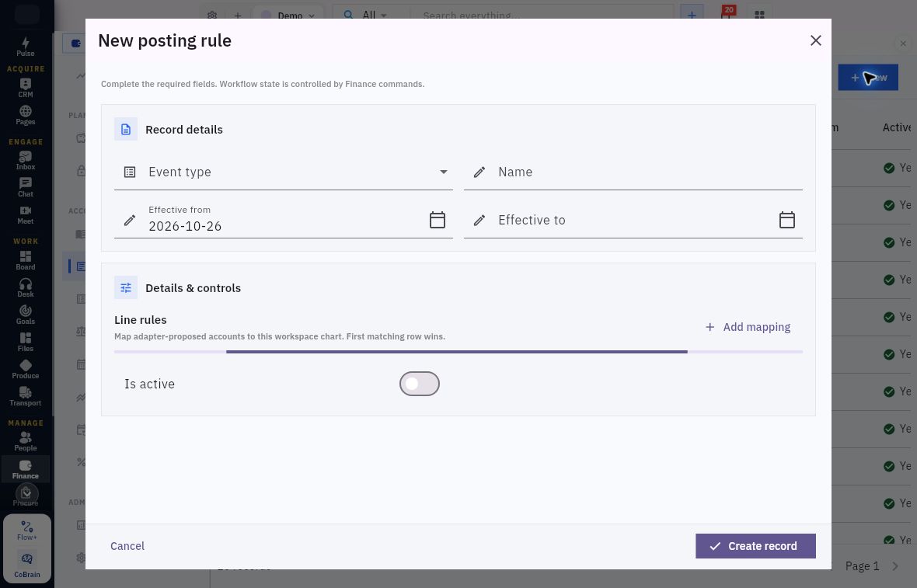Click the Line rules heading

point(141,320)
